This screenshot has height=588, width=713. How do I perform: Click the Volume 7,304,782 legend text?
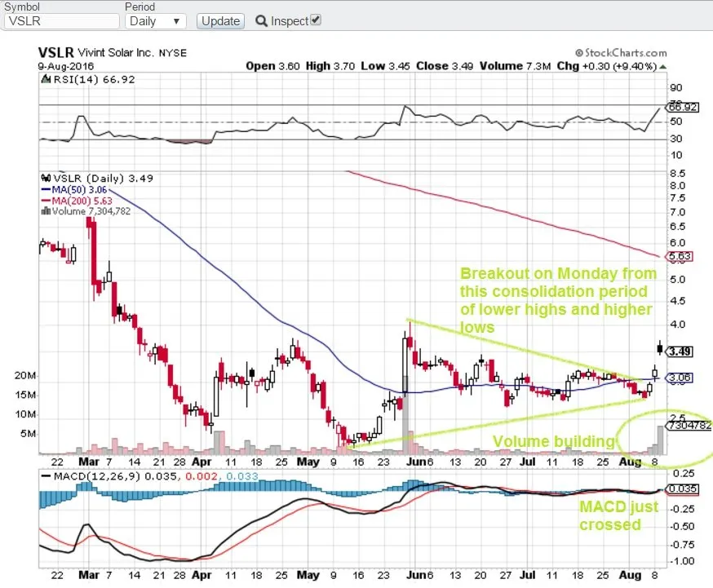[x=91, y=211]
